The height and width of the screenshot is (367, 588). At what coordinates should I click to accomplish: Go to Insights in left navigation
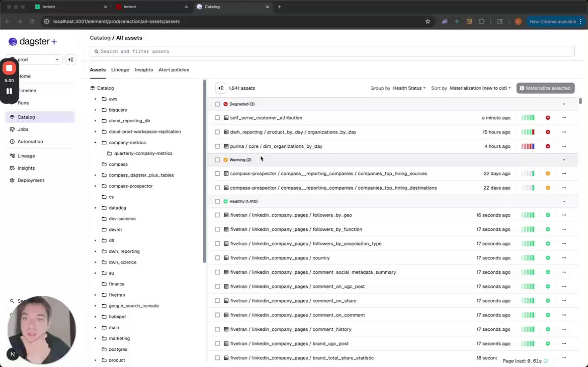point(26,168)
